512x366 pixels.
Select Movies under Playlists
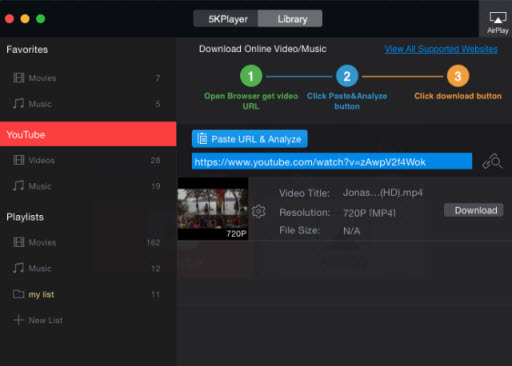point(88,242)
